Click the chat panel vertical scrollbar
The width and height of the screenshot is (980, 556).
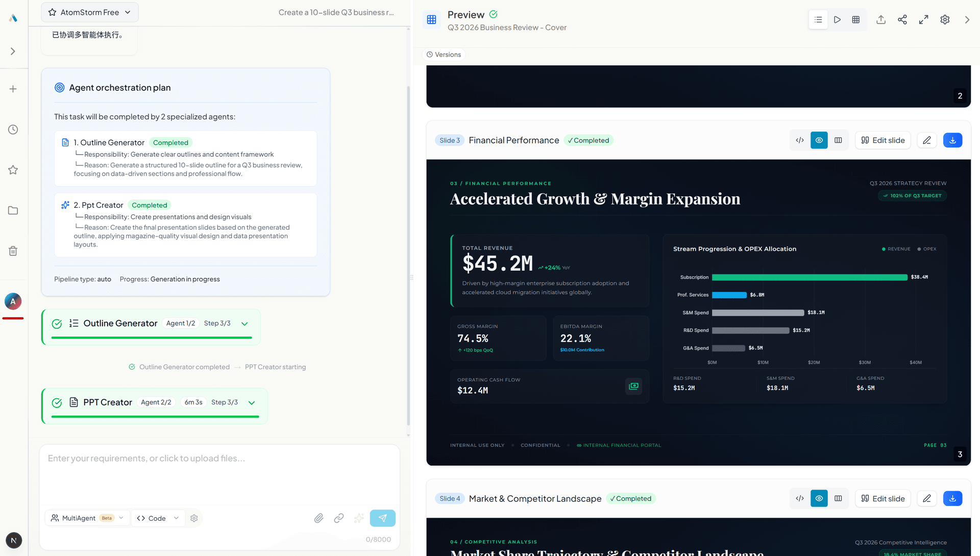[x=408, y=255]
